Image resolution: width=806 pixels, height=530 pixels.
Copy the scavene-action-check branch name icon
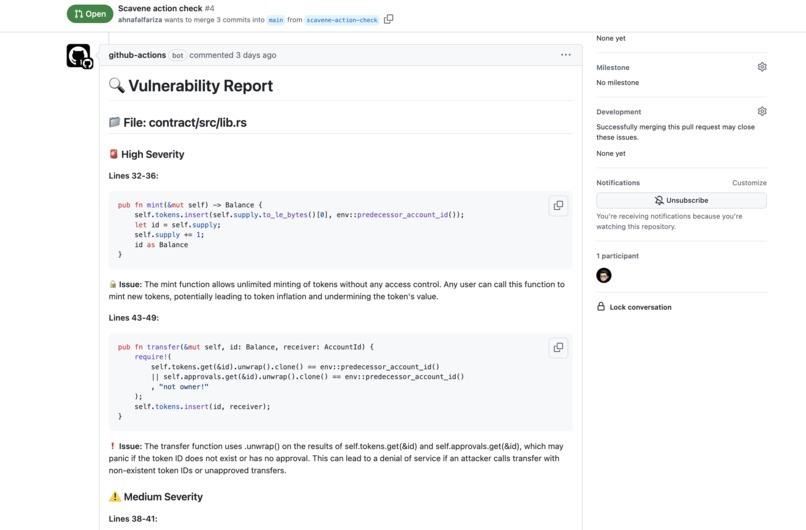tap(389, 19)
